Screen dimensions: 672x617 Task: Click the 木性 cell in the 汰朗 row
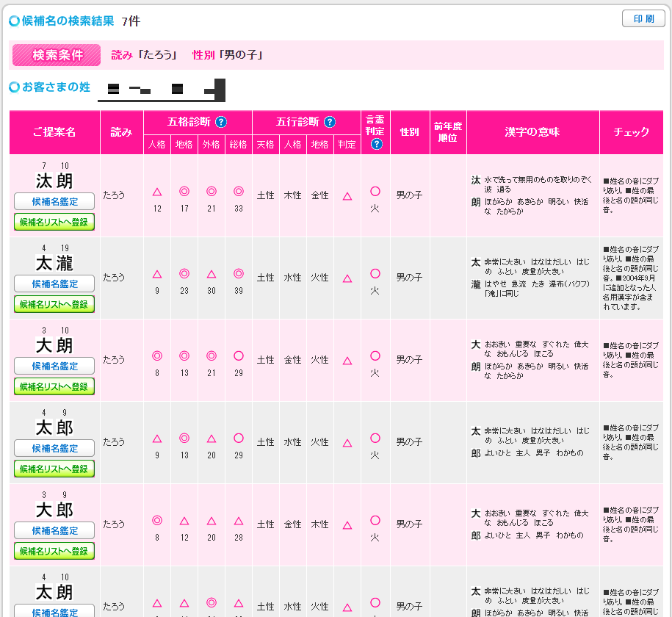click(x=293, y=195)
